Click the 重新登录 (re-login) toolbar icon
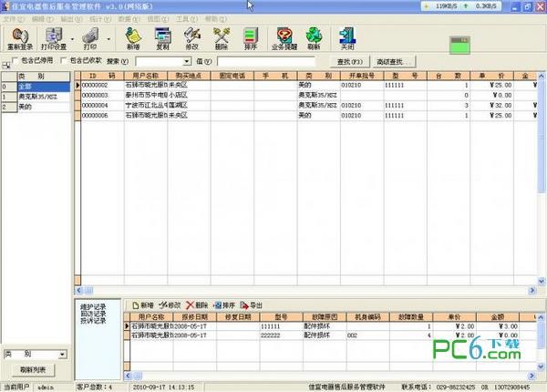Viewport: 547px width, 392px height. 20,38
